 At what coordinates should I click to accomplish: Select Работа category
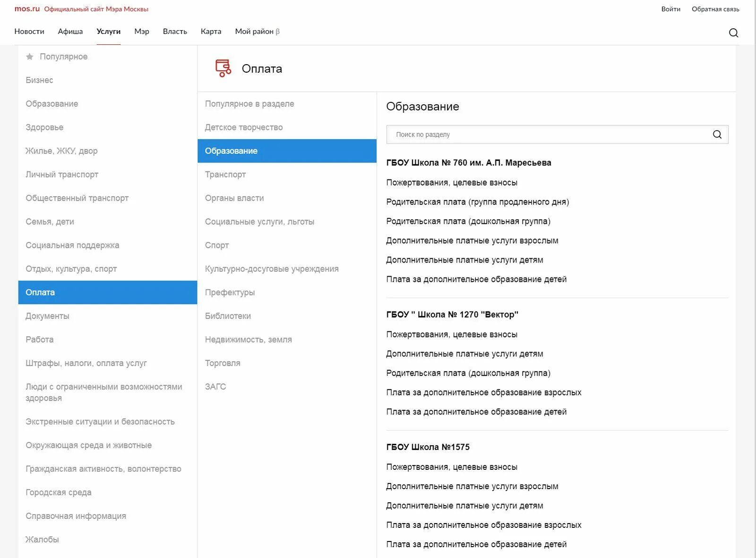(108, 340)
